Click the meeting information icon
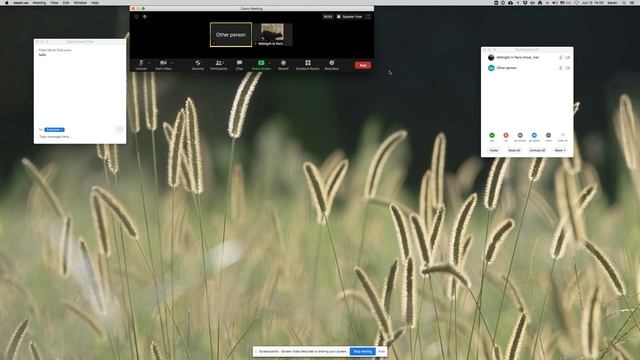640x360 pixels. (136, 17)
